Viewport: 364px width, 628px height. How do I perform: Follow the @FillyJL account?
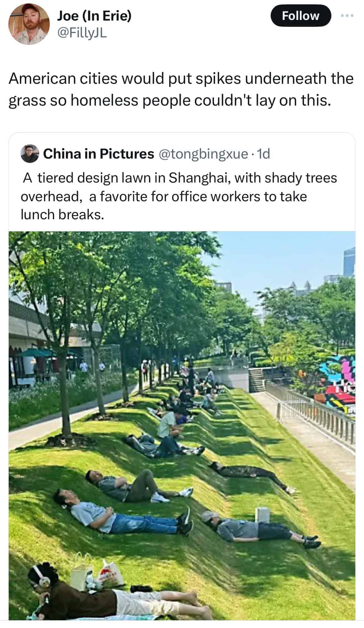pyautogui.click(x=301, y=16)
